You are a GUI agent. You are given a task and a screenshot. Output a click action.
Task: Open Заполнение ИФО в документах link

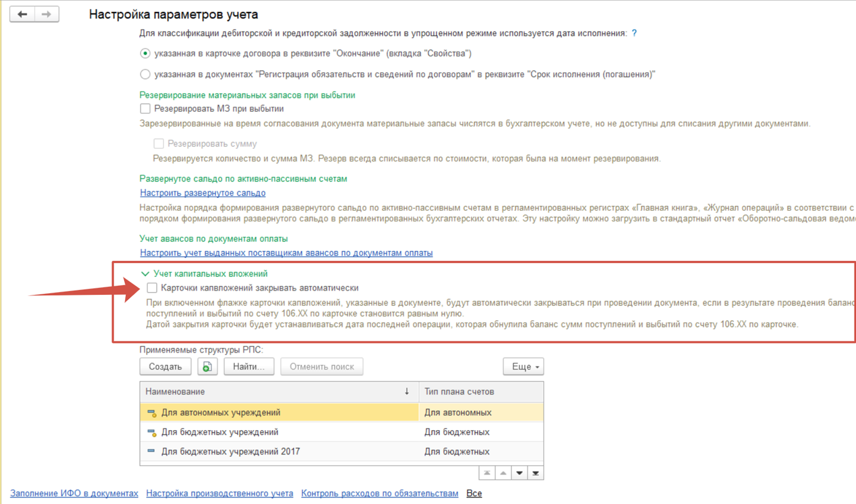[x=74, y=493]
